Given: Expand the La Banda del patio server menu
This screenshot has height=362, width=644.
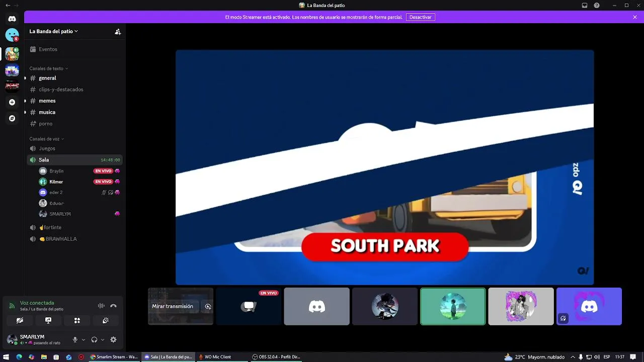Looking at the screenshot, I should (54, 31).
